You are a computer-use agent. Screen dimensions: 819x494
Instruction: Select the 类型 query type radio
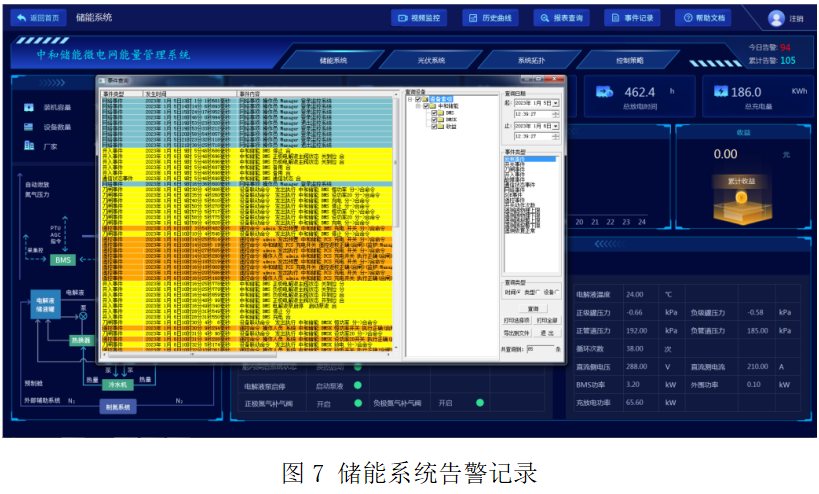pos(537,292)
